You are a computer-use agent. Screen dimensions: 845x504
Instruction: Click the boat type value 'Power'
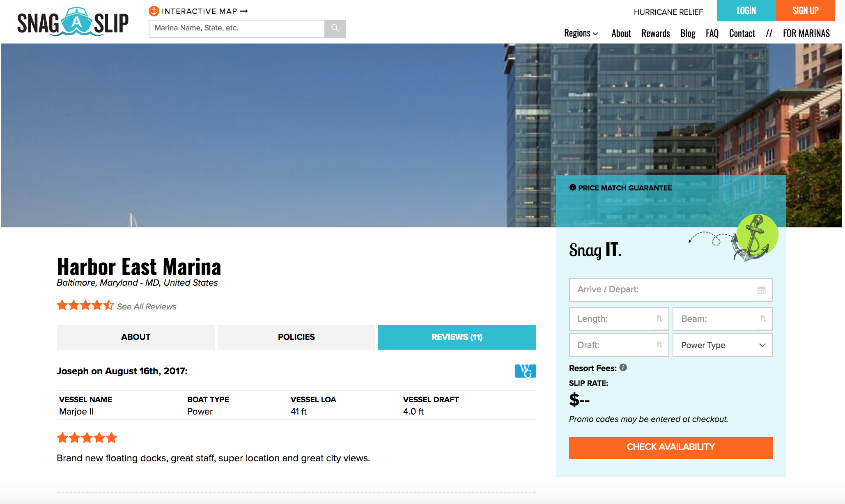pos(200,412)
